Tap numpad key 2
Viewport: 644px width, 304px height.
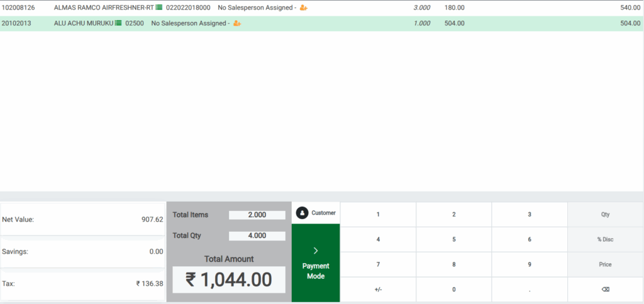454,214
